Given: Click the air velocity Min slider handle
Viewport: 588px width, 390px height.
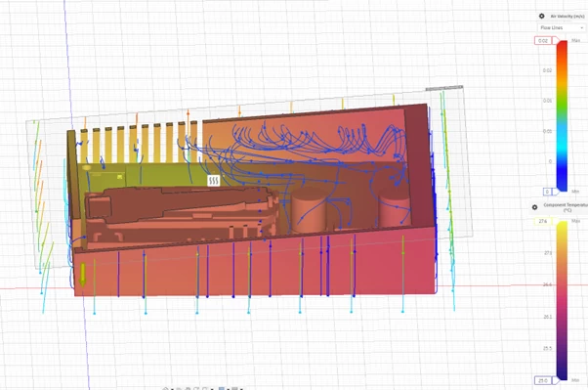Looking at the screenshot, I should pos(555,192).
